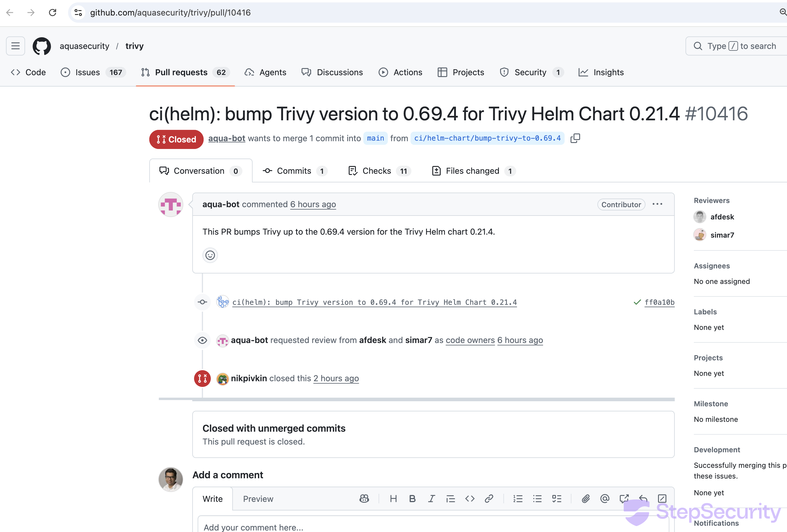
Task: Click the Bold formatting icon
Action: (x=412, y=499)
